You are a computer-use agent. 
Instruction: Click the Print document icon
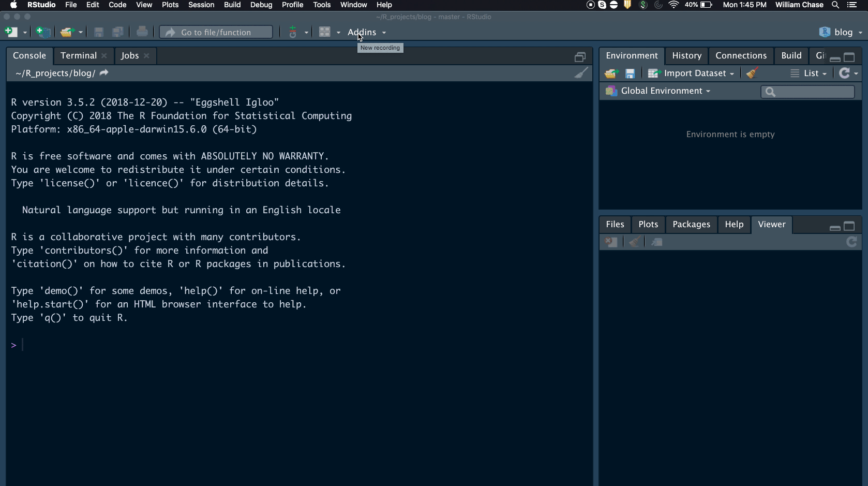pos(142,32)
